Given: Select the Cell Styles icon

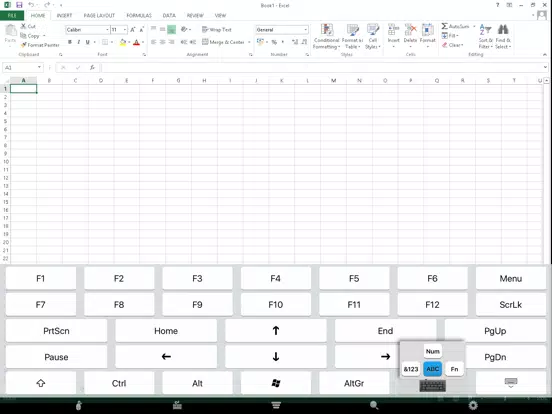Looking at the screenshot, I should click(x=373, y=30).
